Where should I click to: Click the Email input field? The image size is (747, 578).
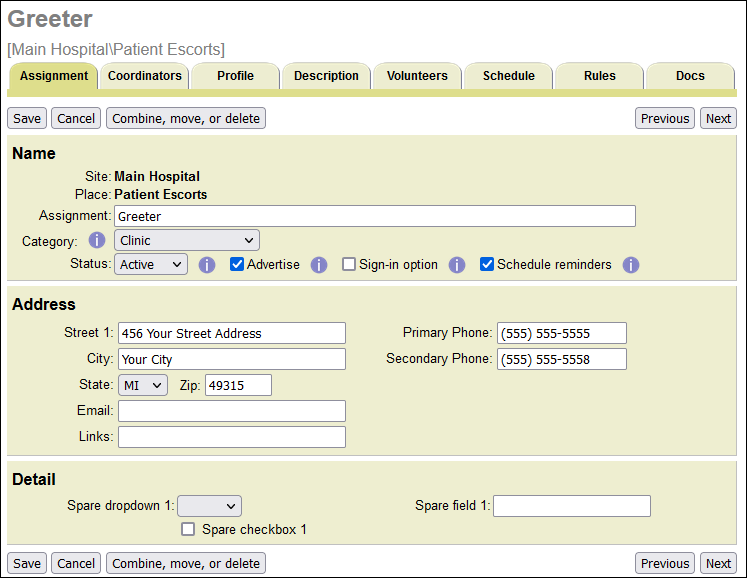coord(232,411)
